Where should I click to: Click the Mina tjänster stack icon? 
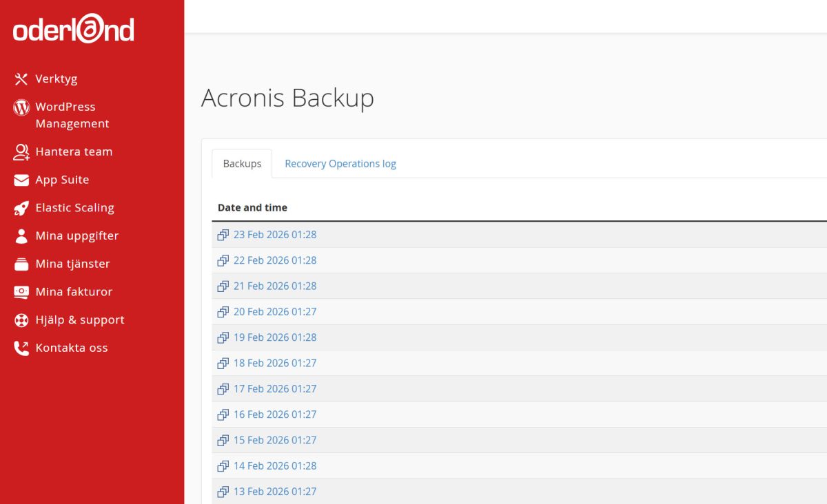coord(21,264)
